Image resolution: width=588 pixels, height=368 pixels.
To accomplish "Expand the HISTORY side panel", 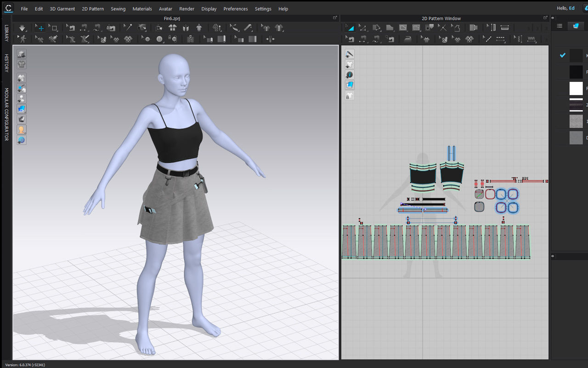I will [x=6, y=63].
